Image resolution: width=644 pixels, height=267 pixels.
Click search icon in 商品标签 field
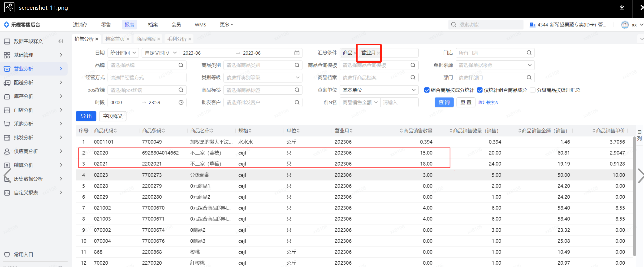(x=297, y=90)
